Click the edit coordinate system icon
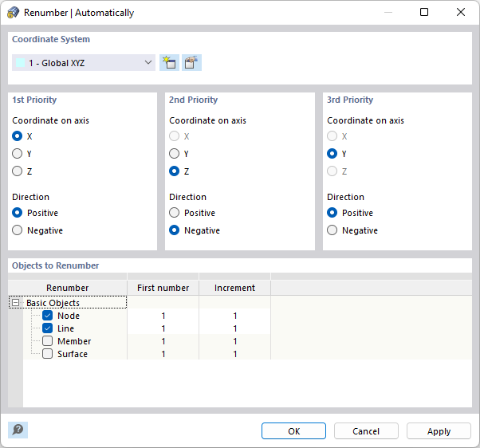Screen dimensions: 480x448 pos(191,63)
